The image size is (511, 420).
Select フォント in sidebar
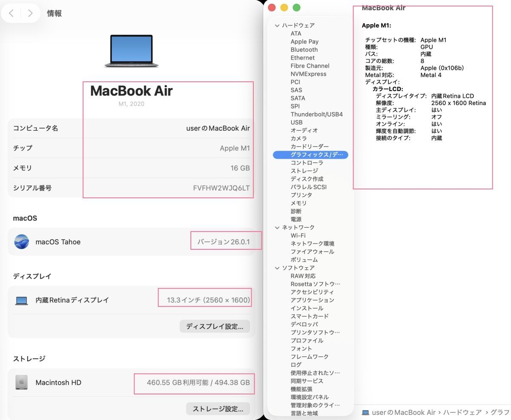click(301, 349)
